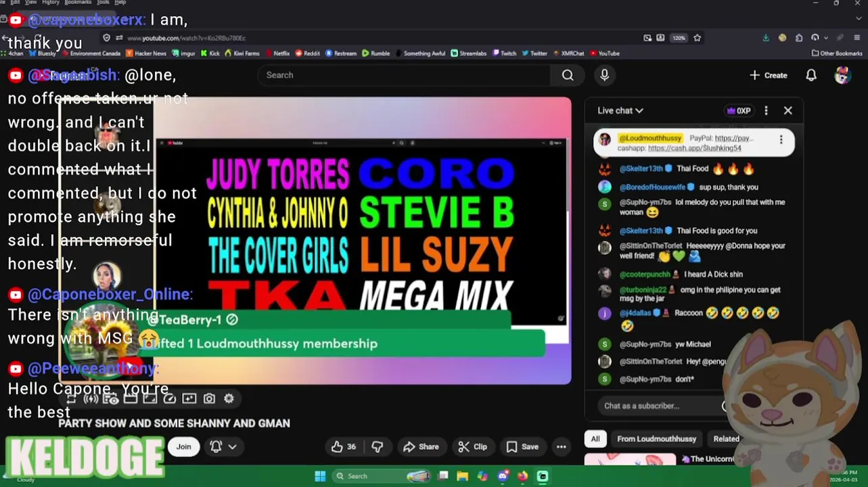The height and width of the screenshot is (487, 868).
Task: Click @turboninja22 username in chat
Action: coord(643,289)
